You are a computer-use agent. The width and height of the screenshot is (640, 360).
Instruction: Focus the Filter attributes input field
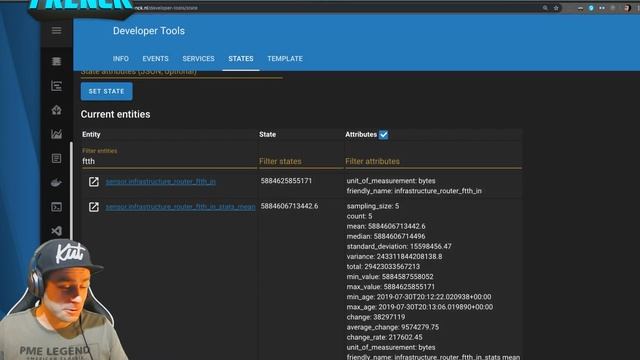433,161
